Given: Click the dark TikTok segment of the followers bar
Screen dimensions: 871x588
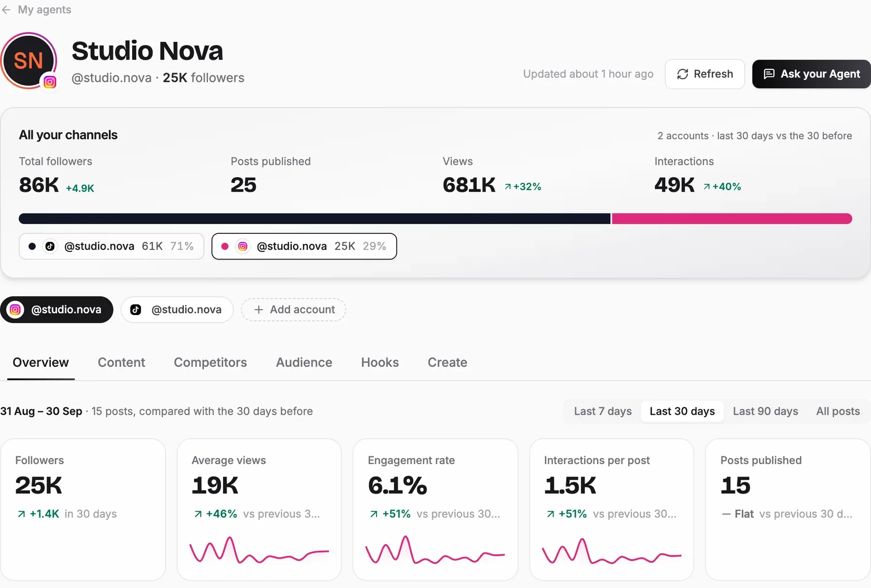Looking at the screenshot, I should click(x=315, y=219).
